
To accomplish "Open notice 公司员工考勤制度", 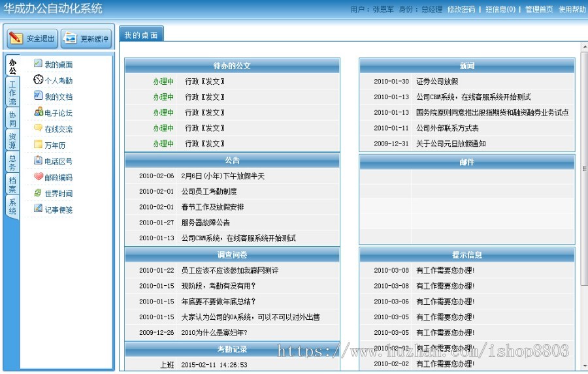I will 209,191.
